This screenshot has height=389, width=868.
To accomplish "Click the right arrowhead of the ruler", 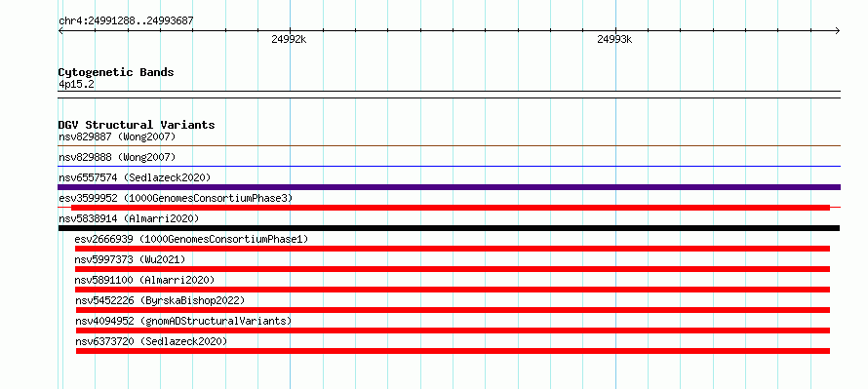I will pyautogui.click(x=838, y=30).
